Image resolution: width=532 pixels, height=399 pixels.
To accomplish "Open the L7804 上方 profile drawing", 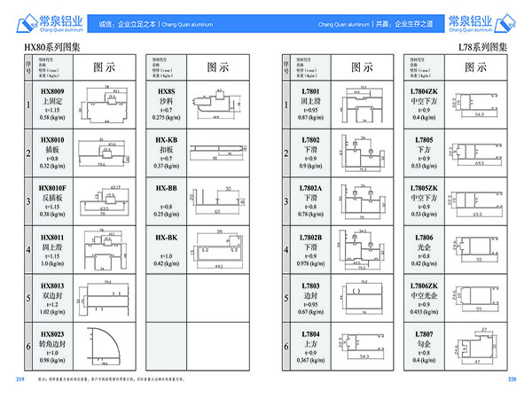I will tap(362, 346).
